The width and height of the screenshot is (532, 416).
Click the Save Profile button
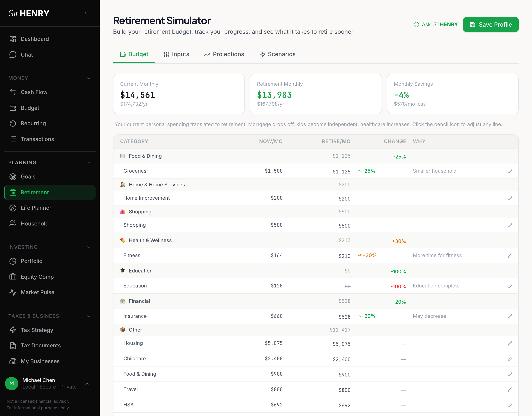pyautogui.click(x=491, y=25)
